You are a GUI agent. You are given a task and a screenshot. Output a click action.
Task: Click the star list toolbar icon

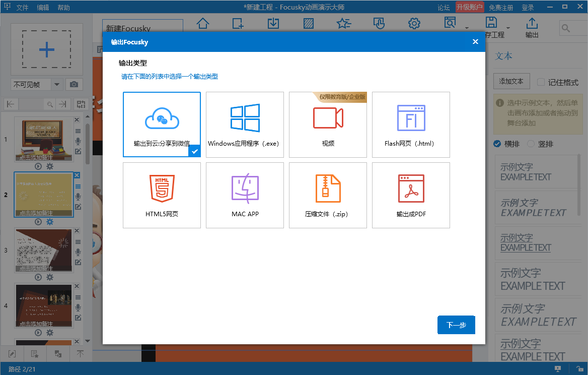[x=343, y=24]
